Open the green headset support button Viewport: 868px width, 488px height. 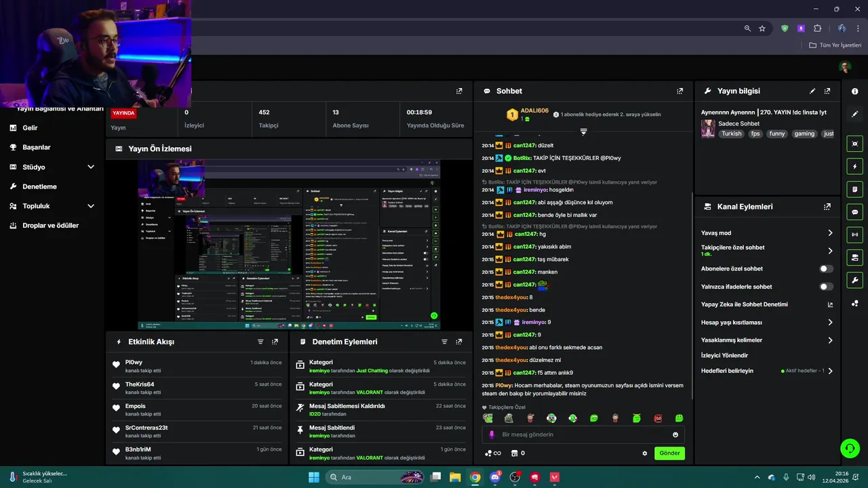click(x=850, y=449)
